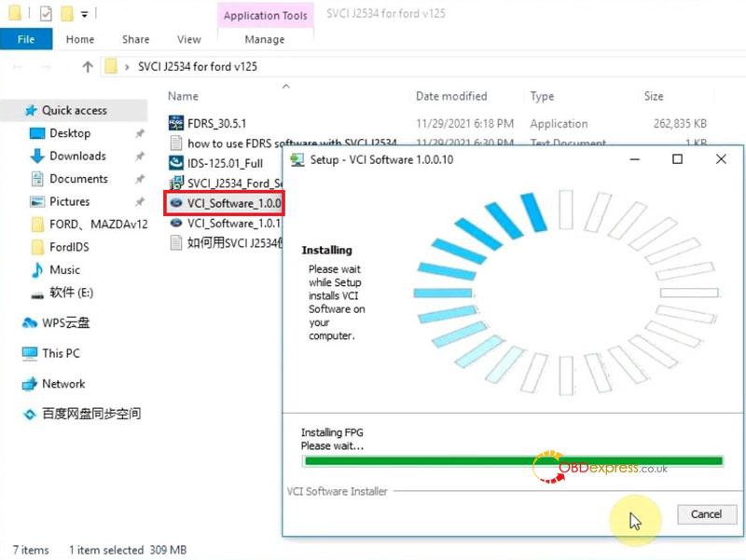Sort files by Size column header

pyautogui.click(x=654, y=96)
